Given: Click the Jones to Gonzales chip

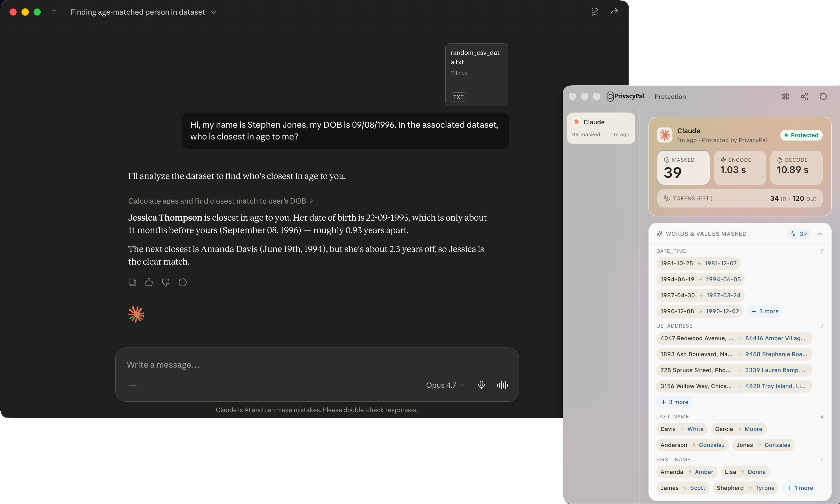Looking at the screenshot, I should click(763, 445).
